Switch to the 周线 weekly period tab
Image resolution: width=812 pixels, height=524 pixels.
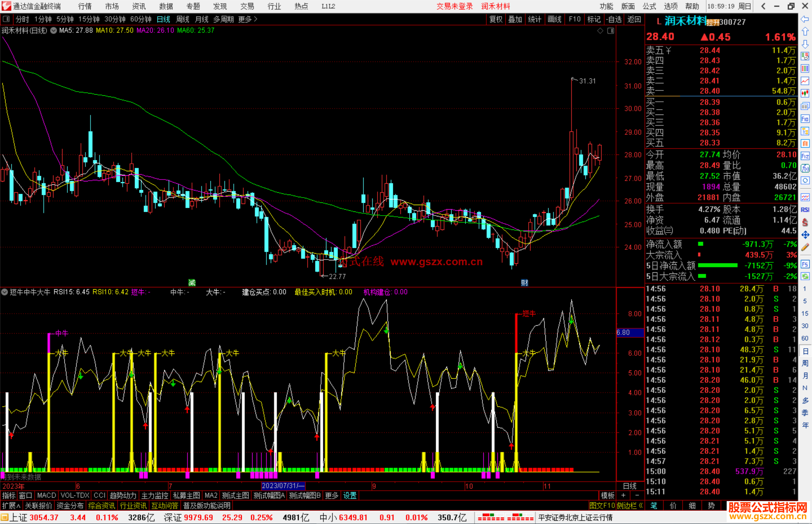(182, 19)
